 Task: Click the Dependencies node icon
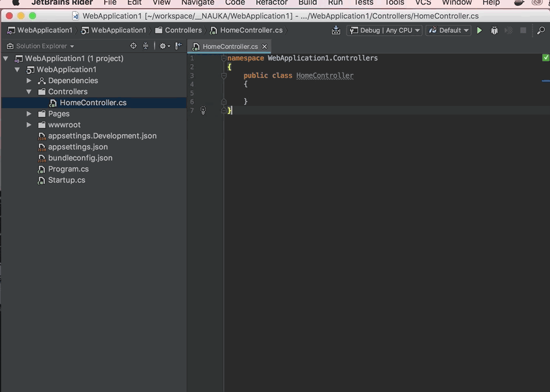point(41,81)
